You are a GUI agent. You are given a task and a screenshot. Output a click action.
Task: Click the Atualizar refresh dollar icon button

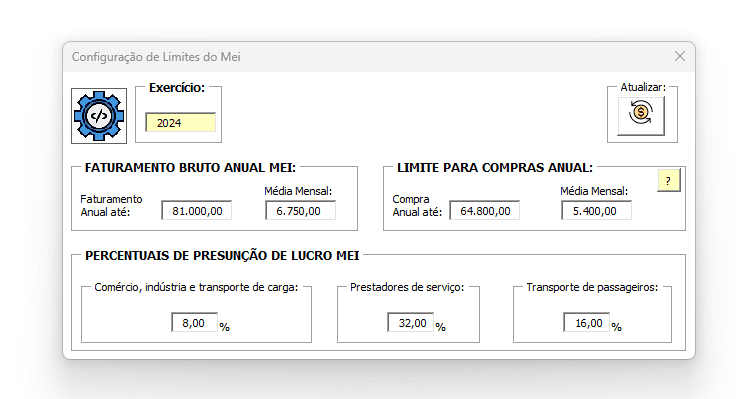[641, 116]
